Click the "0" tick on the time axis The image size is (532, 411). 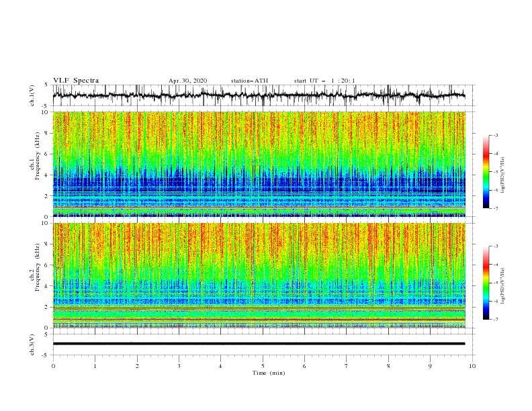click(x=53, y=366)
